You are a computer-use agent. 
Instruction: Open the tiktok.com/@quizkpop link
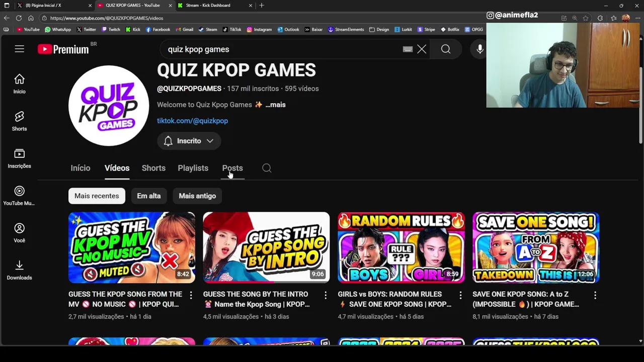pyautogui.click(x=192, y=121)
